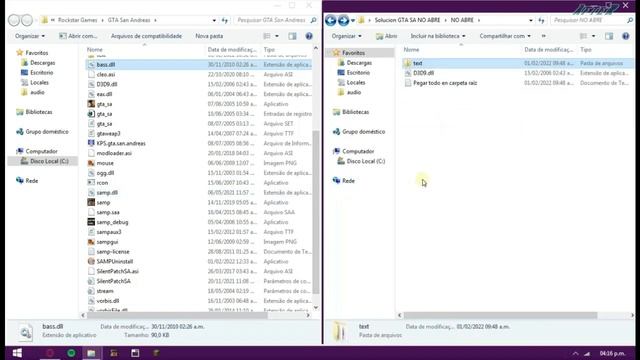
Task: Select Pegar todo en carpeta raiz document
Action: [x=445, y=83]
